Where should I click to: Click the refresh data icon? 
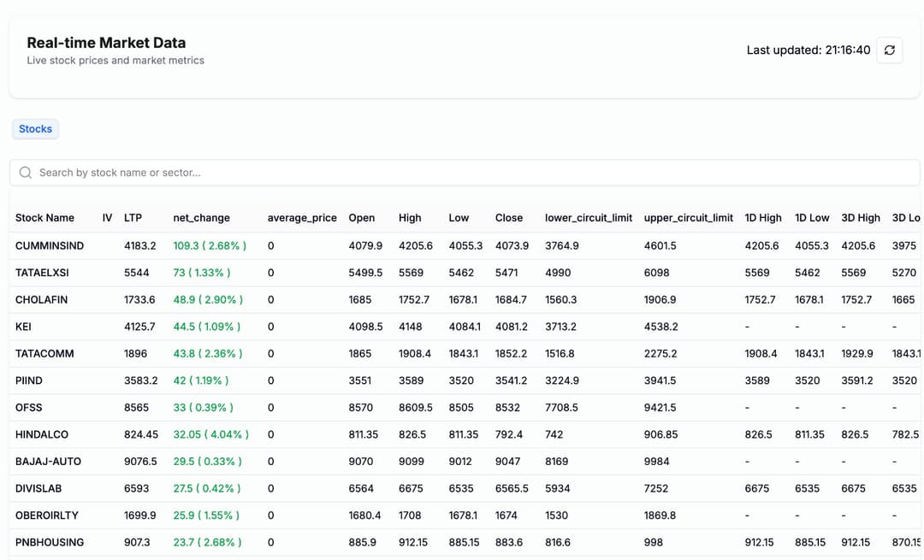pos(889,50)
